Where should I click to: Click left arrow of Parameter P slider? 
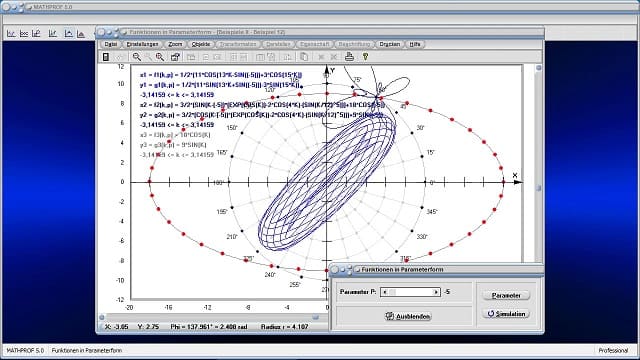point(384,292)
